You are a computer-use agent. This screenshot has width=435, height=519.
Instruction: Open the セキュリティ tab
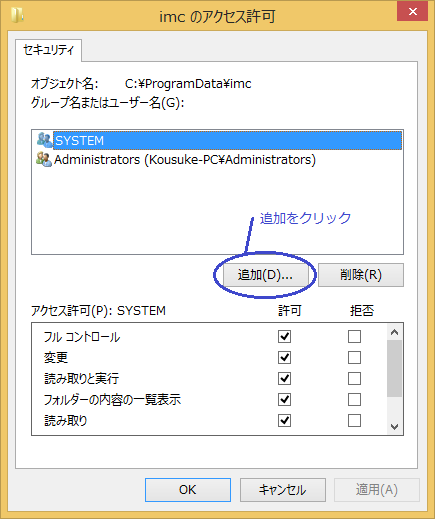[x=48, y=50]
